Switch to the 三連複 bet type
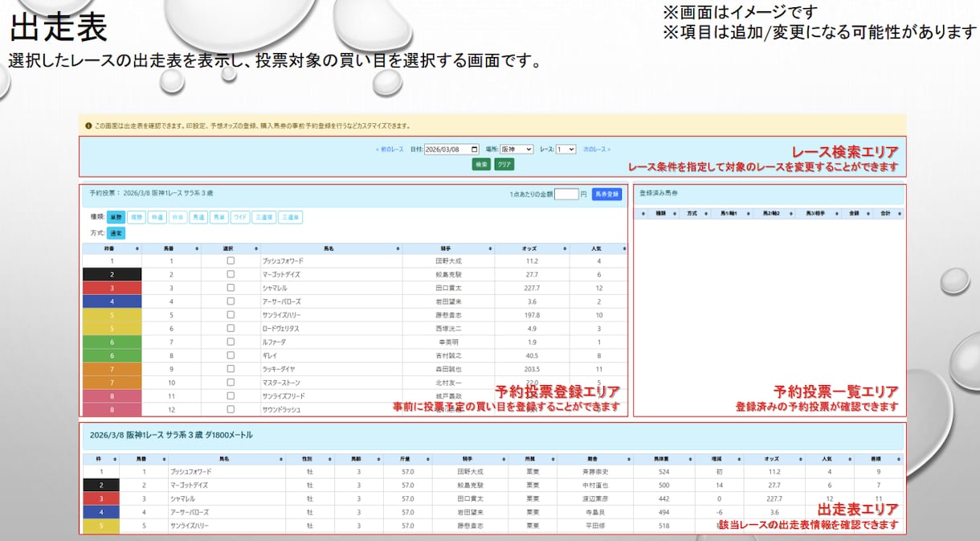The width and height of the screenshot is (980, 541). pyautogui.click(x=264, y=217)
